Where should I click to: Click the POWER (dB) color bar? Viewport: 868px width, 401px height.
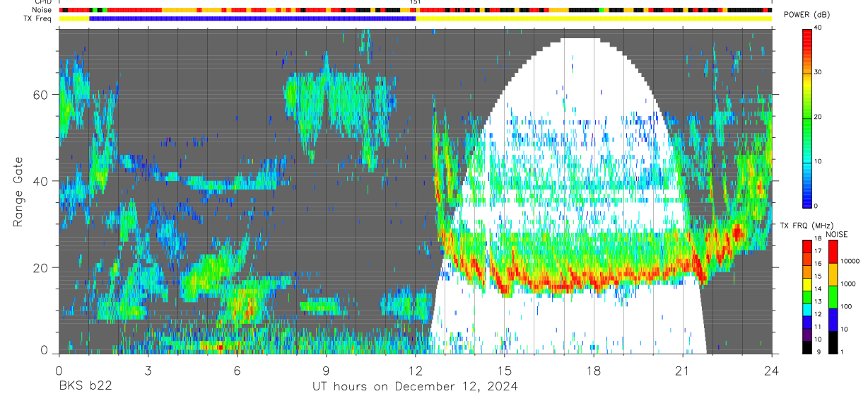[807, 117]
